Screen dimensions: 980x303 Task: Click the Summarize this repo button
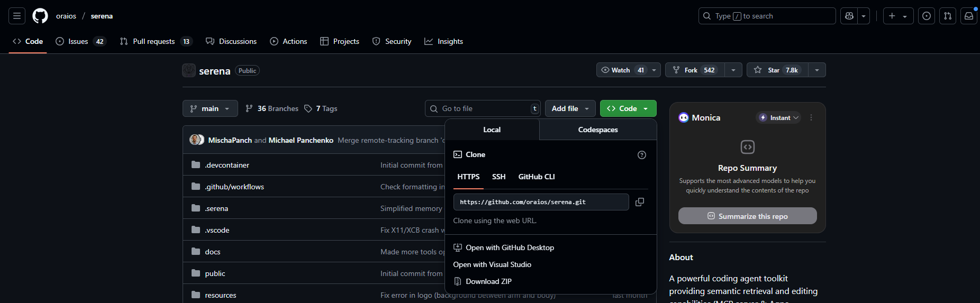(748, 216)
